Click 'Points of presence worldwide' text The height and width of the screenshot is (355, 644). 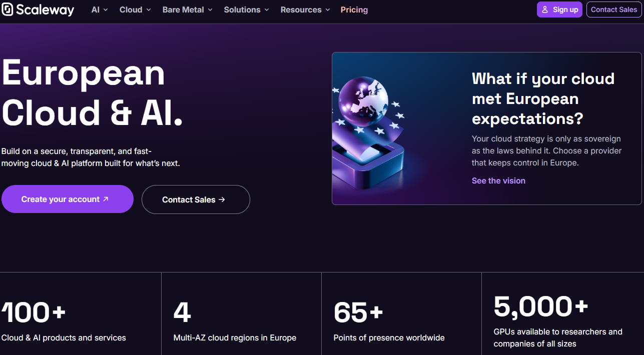(389, 338)
